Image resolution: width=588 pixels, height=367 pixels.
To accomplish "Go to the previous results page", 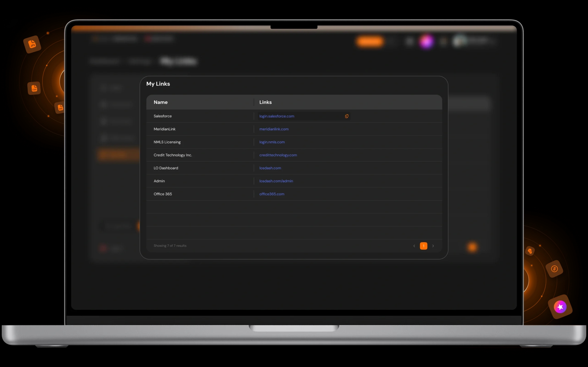I will [x=414, y=246].
